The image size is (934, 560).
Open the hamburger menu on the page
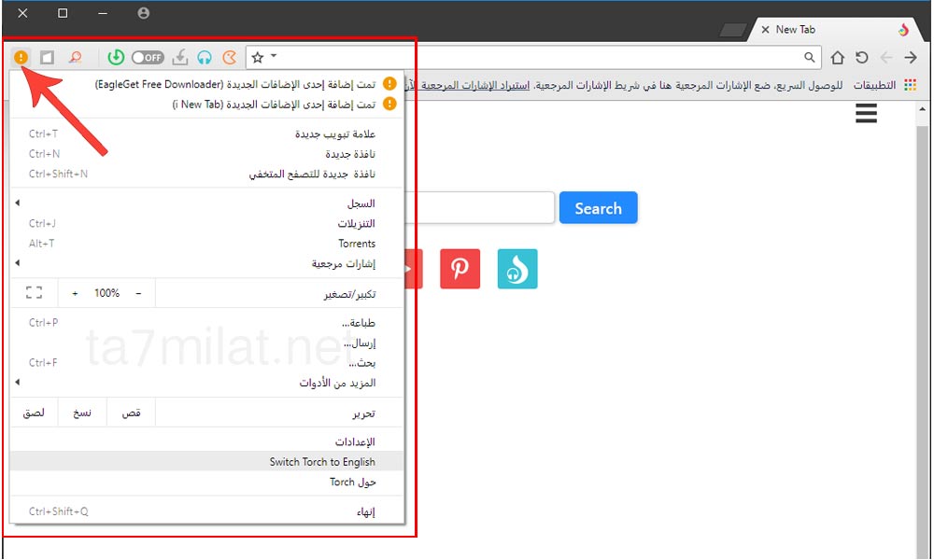coord(866,113)
